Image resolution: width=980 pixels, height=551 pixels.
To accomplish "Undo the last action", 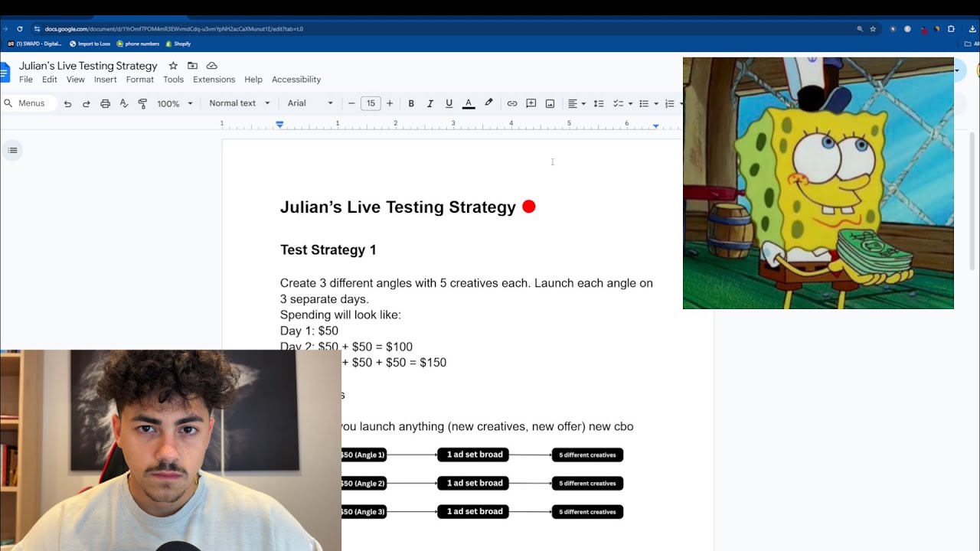I will (67, 103).
